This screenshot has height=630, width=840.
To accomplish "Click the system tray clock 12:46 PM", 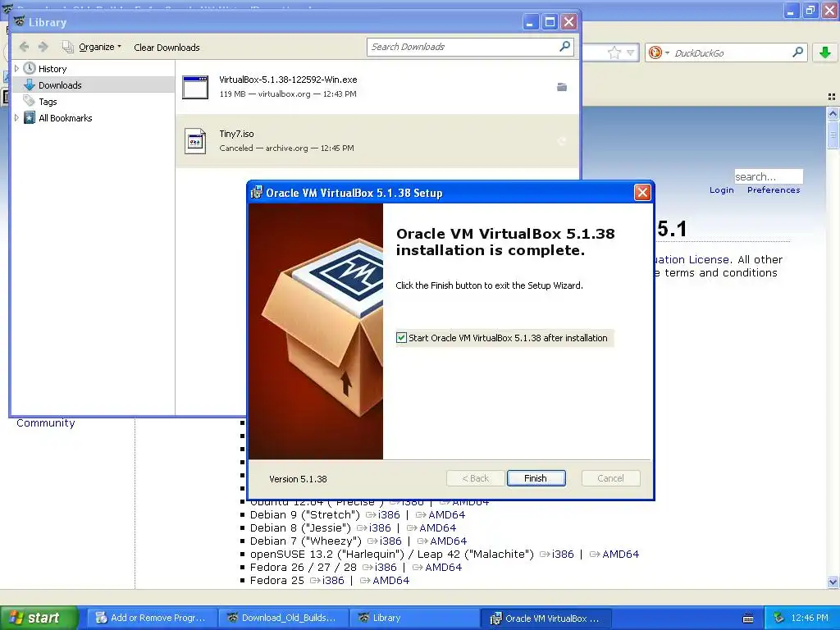I will (x=810, y=618).
